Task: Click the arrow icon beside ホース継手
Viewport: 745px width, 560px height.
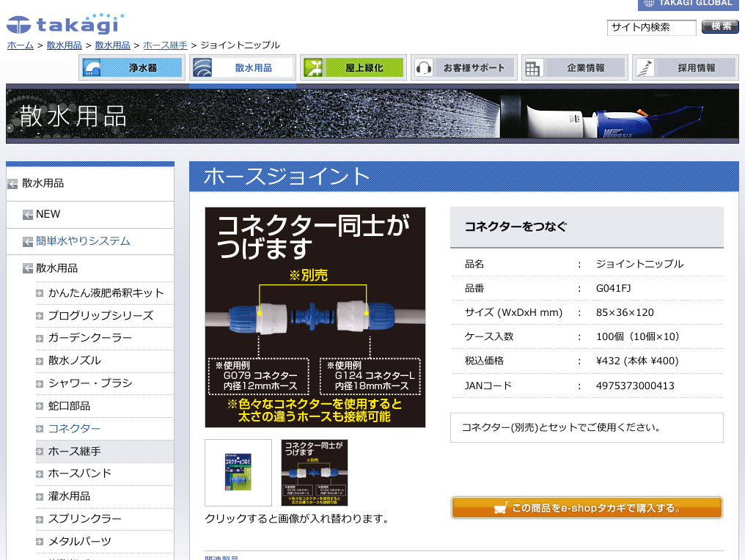Action: [x=40, y=452]
